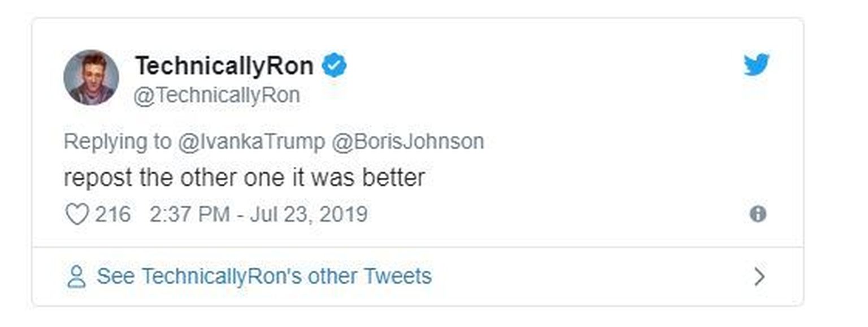868x327 pixels.
Task: Click empty space right of tweet text
Action: (593, 178)
